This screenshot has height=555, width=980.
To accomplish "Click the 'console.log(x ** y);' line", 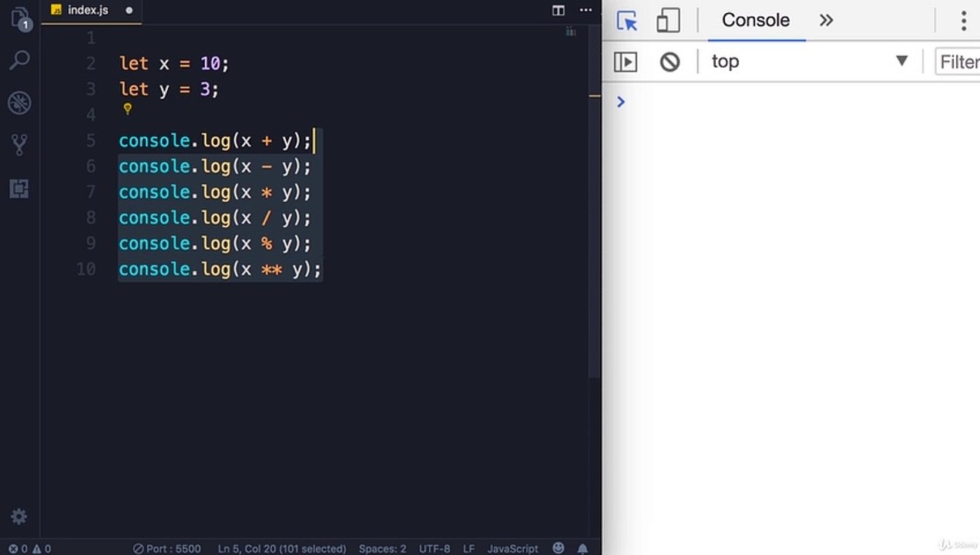I will [x=220, y=269].
